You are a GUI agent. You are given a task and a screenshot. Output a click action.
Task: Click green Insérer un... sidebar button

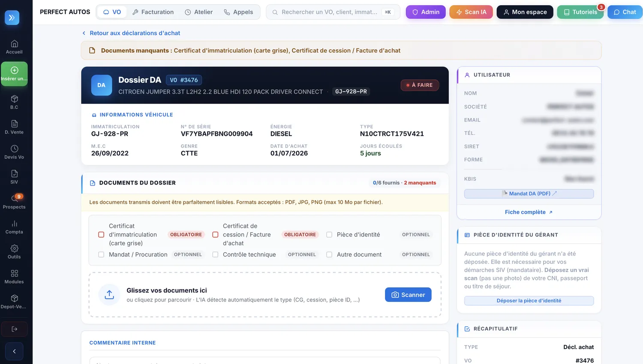click(x=14, y=74)
